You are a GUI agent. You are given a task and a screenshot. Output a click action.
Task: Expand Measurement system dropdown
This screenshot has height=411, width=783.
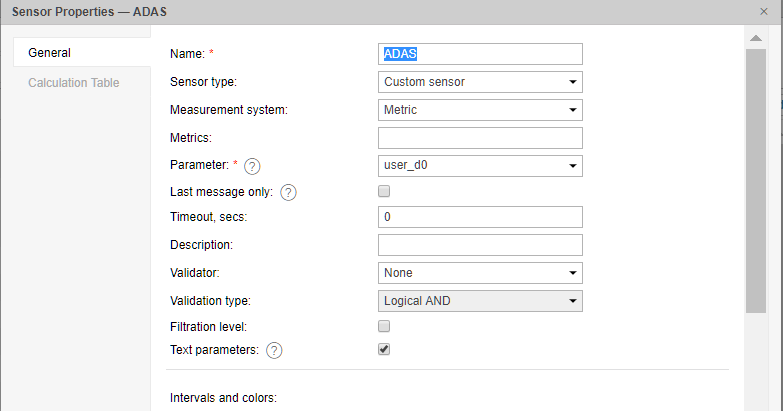[x=480, y=110]
